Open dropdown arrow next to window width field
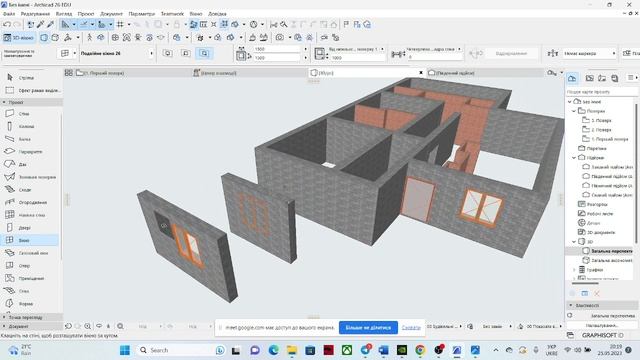Viewport: 640px width, 360px height. tap(305, 49)
